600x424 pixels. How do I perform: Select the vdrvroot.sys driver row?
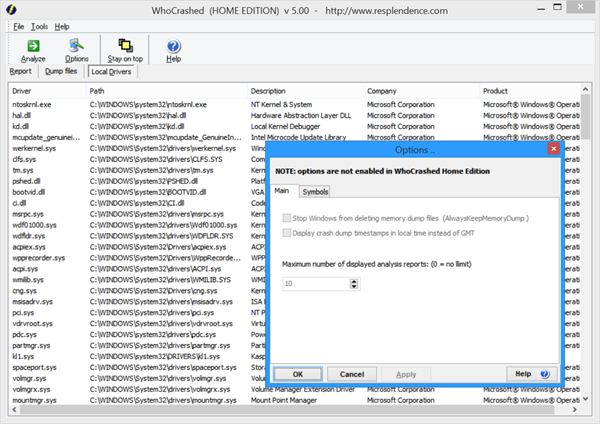click(138, 324)
